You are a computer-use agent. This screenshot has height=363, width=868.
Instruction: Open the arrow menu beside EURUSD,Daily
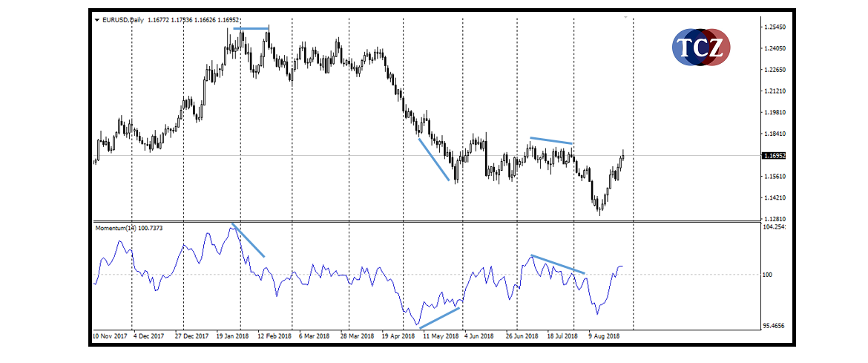[96, 20]
